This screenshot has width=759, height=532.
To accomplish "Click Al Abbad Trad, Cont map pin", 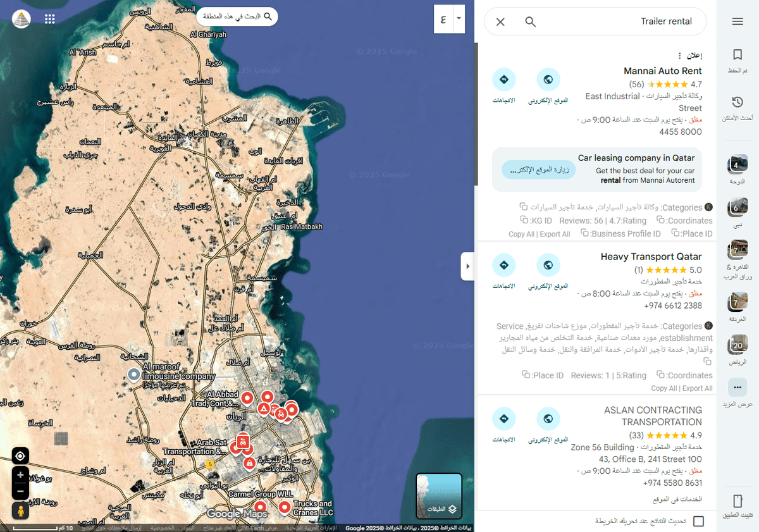I will point(247,398).
